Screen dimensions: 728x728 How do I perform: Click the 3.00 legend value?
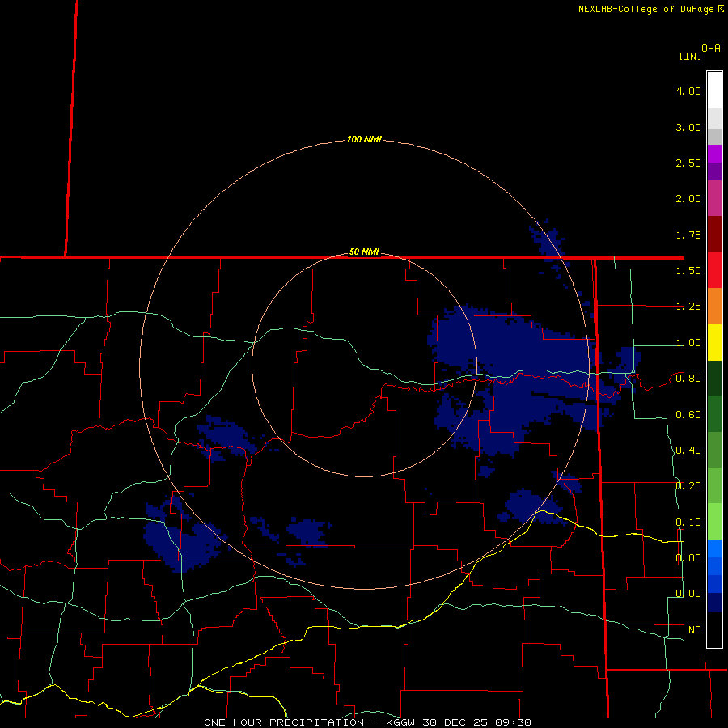(688, 127)
